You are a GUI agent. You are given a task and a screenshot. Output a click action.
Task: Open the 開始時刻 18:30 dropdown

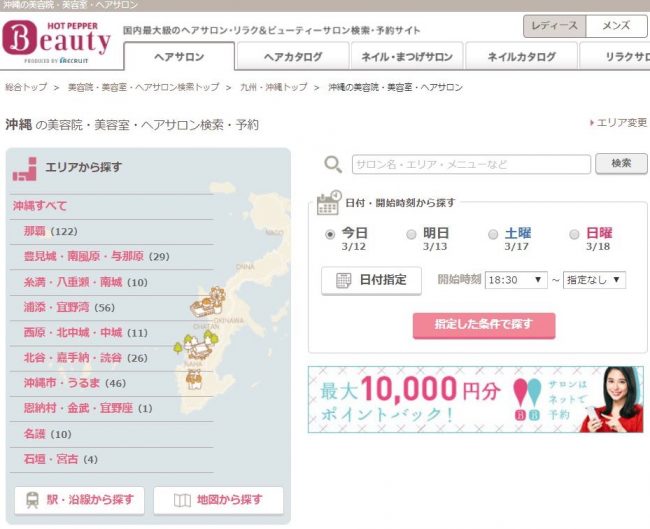pyautogui.click(x=516, y=280)
